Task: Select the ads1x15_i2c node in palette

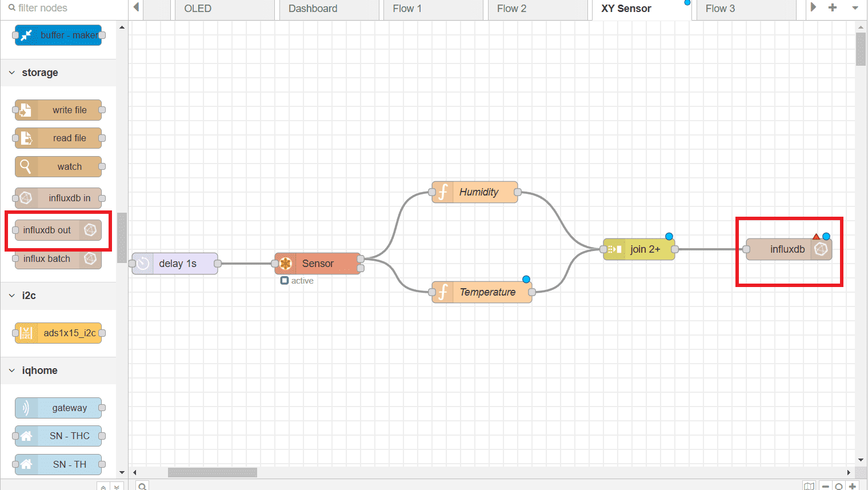Action: pos(59,333)
